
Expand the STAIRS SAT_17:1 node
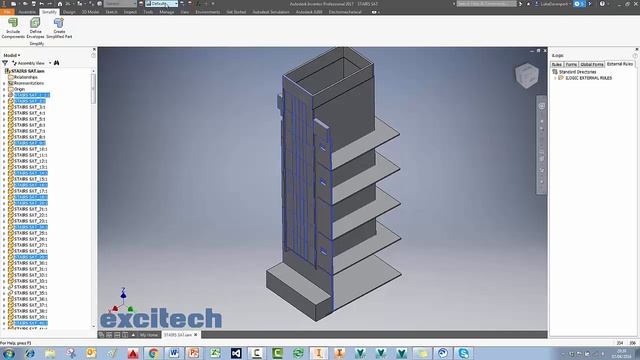coord(4,191)
